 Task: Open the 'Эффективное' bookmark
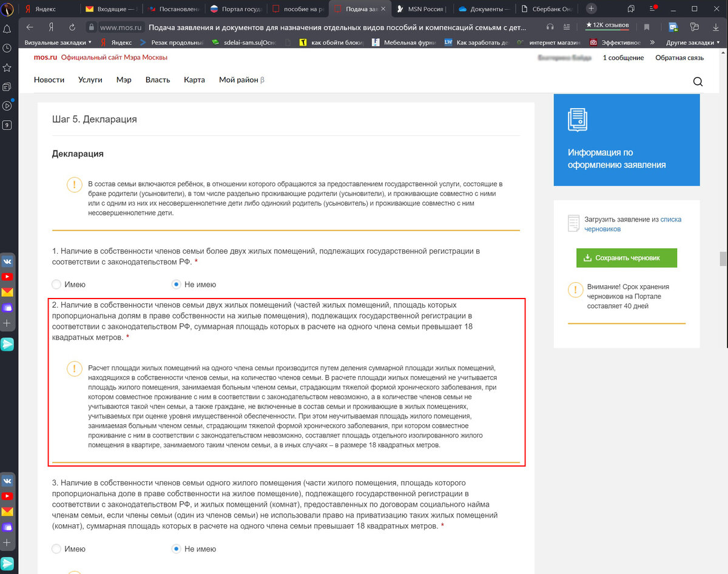(x=615, y=42)
